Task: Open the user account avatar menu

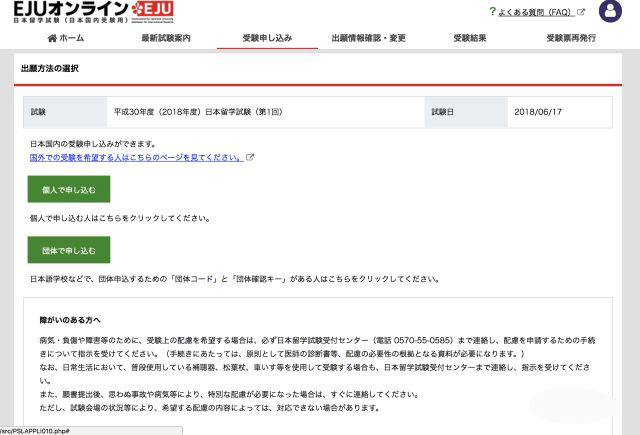Action: pos(611,12)
